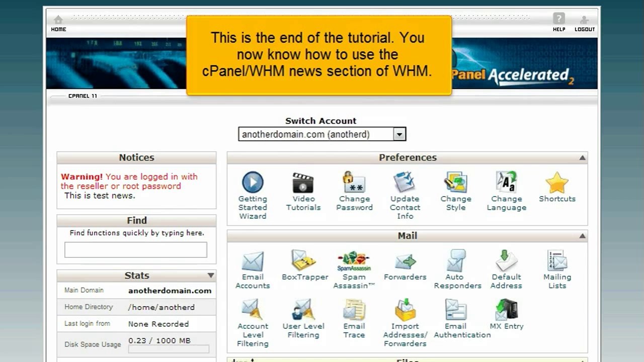
Task: Open the Auto Responders icon
Action: tap(456, 261)
